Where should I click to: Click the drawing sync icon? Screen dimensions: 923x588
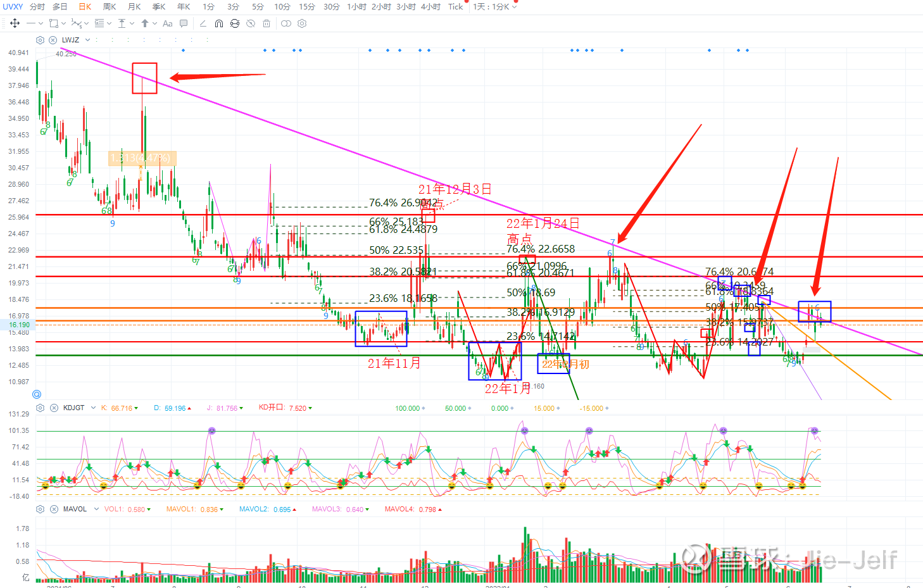[x=235, y=23]
